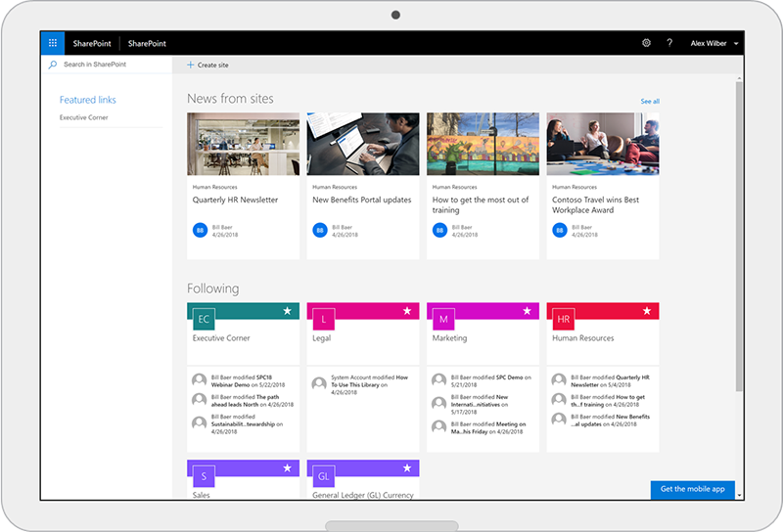The image size is (783, 532).
Task: Open How to get the most out of training
Action: 481,204
